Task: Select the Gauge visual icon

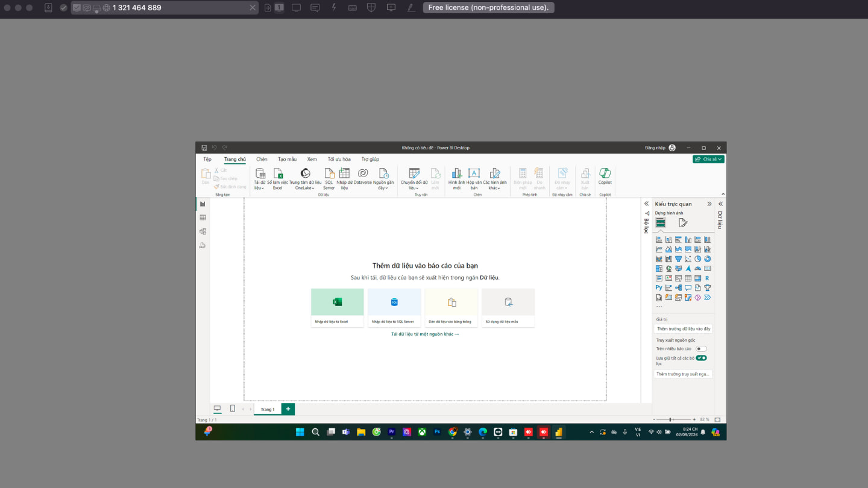Action: pyautogui.click(x=697, y=268)
